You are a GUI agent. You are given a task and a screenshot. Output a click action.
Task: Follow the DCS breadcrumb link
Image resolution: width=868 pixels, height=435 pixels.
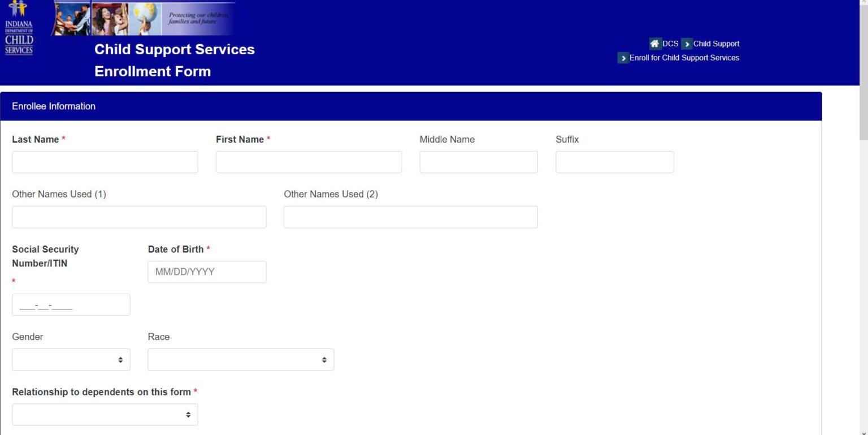[670, 44]
